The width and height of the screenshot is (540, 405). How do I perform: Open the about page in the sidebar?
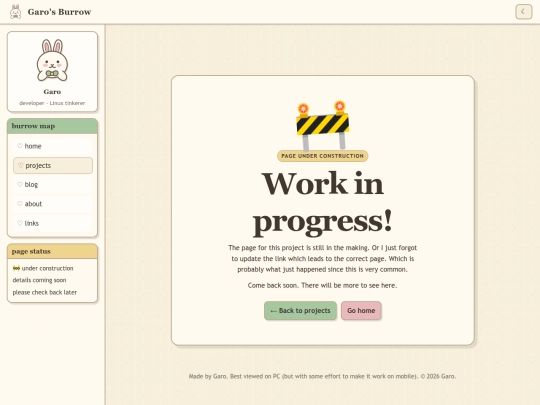click(53, 204)
